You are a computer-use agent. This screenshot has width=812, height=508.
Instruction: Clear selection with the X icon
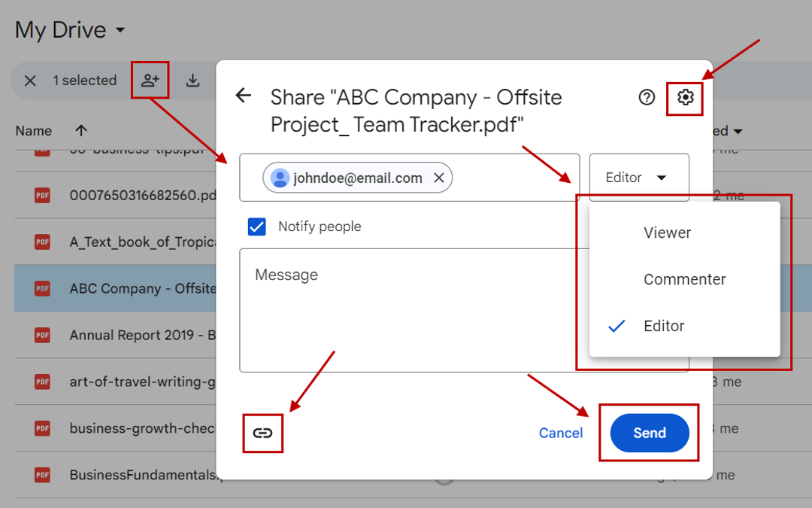29,80
